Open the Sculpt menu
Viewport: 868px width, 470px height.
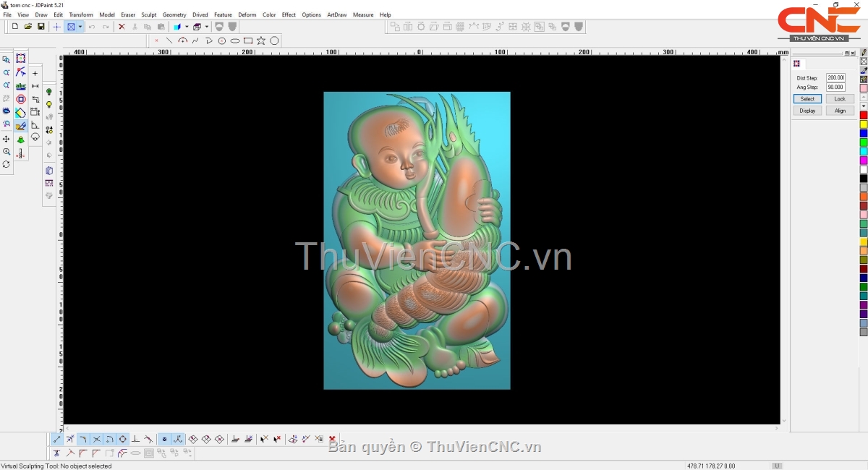pos(148,14)
